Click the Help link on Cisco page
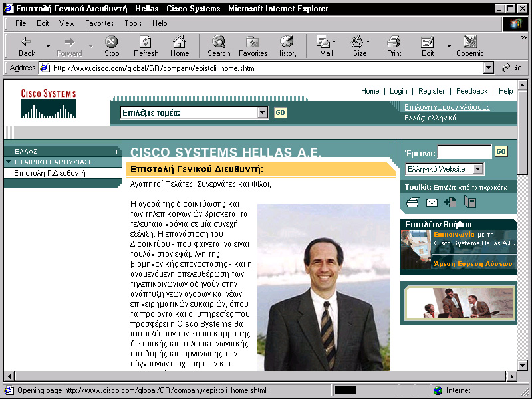Viewport: 532px width, 399px height. point(505,91)
